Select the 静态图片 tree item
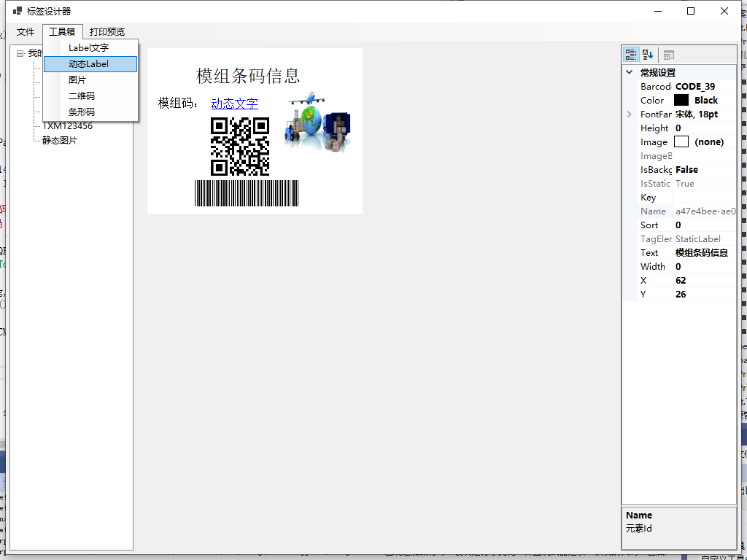The image size is (747, 560). [x=60, y=141]
